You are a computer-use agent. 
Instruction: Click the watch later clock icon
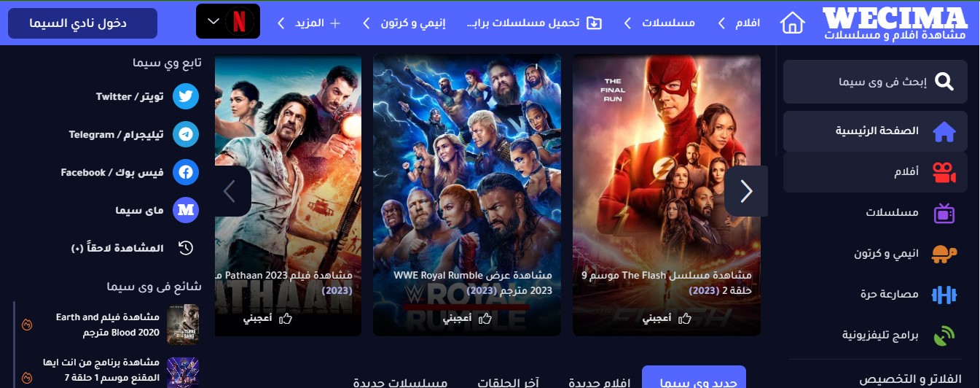186,248
